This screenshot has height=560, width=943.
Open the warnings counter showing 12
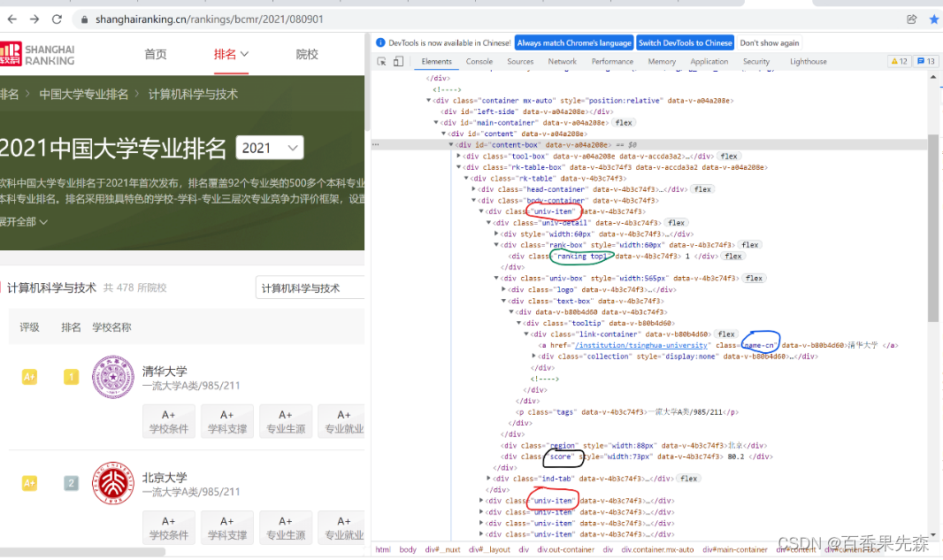coord(899,61)
